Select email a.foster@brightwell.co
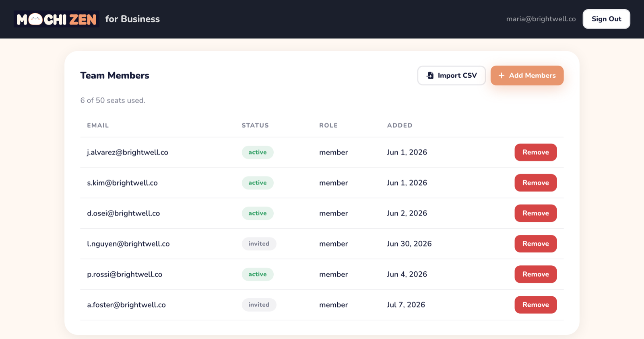 click(x=126, y=305)
